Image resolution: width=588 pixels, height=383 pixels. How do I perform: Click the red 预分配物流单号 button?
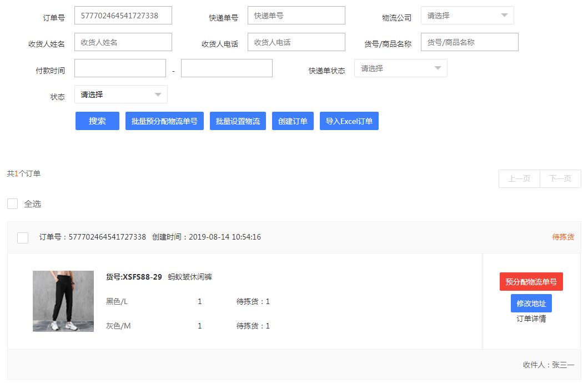tap(532, 281)
